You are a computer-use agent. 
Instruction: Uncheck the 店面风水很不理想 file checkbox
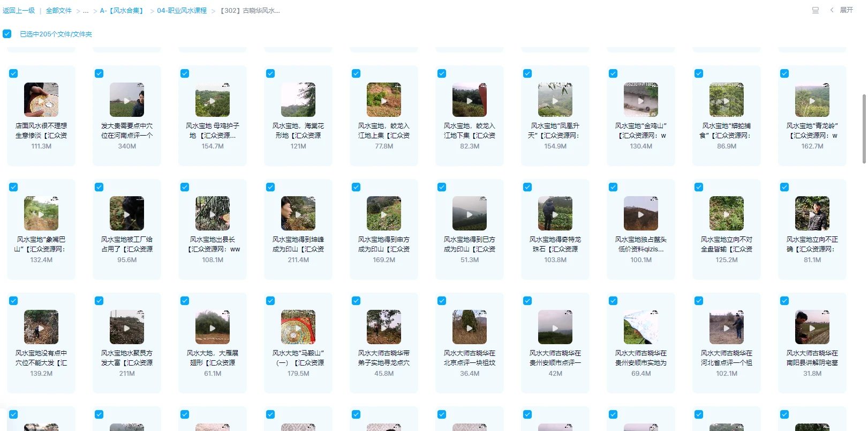[13, 73]
